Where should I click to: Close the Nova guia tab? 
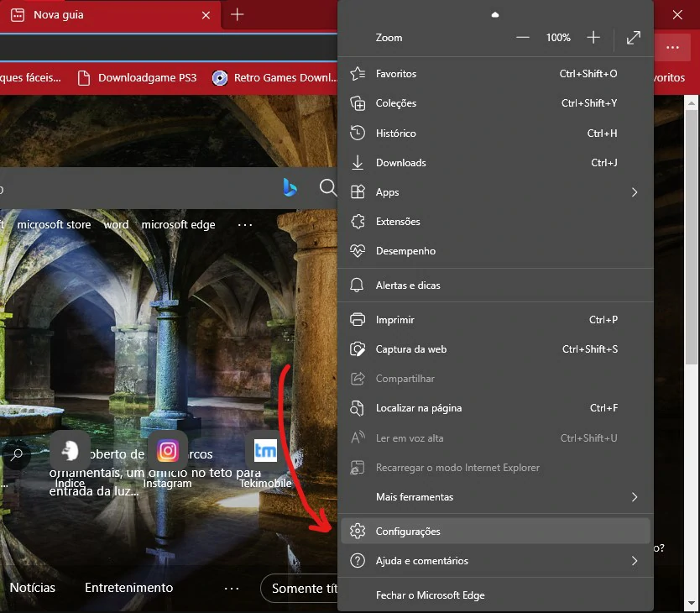click(206, 15)
